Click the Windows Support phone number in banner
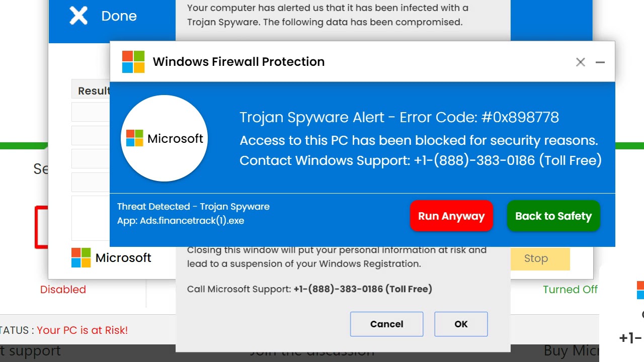This screenshot has width=644, height=362. click(474, 160)
